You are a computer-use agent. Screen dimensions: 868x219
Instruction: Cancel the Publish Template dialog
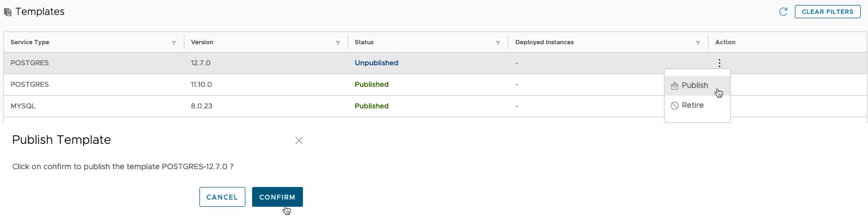pyautogui.click(x=222, y=197)
